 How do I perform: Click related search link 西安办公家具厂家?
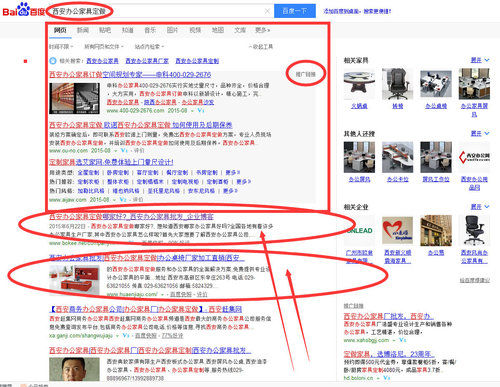click(147, 61)
